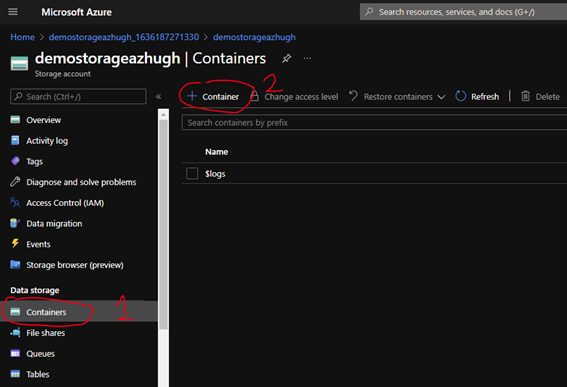The image size is (567, 387).
Task: Open the hamburger portal menu
Action: click(13, 12)
